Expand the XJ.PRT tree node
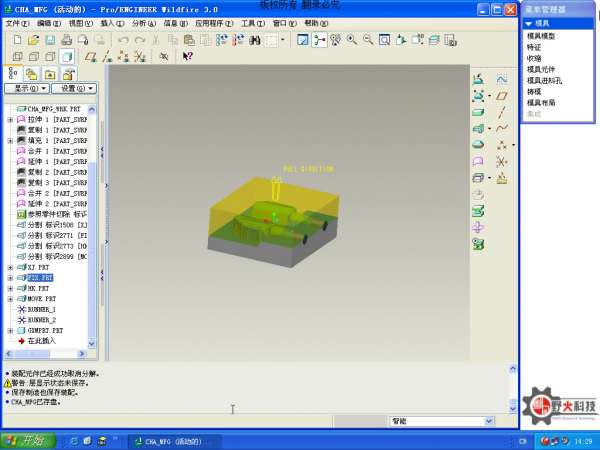 click(10, 268)
